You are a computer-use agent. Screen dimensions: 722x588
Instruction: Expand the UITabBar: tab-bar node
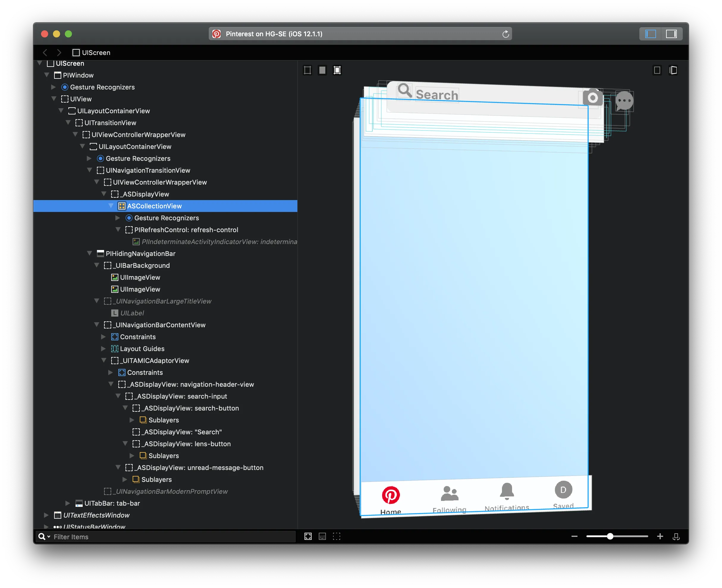[x=68, y=503]
